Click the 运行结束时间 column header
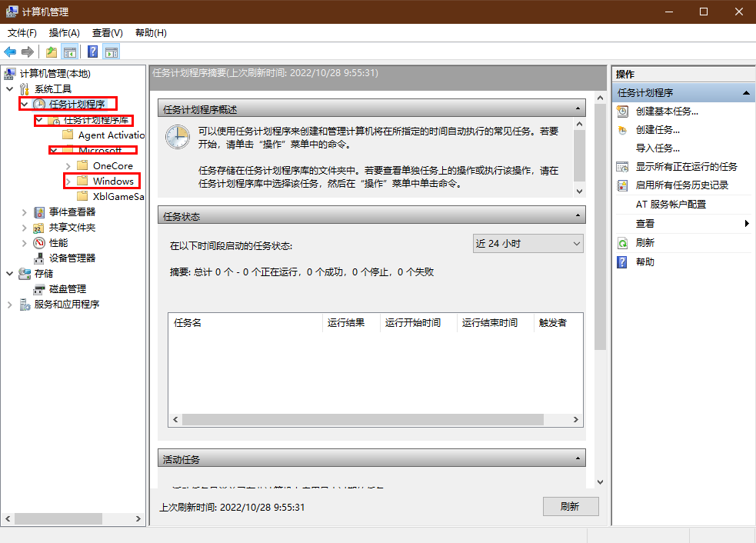The width and height of the screenshot is (756, 543). coord(495,322)
